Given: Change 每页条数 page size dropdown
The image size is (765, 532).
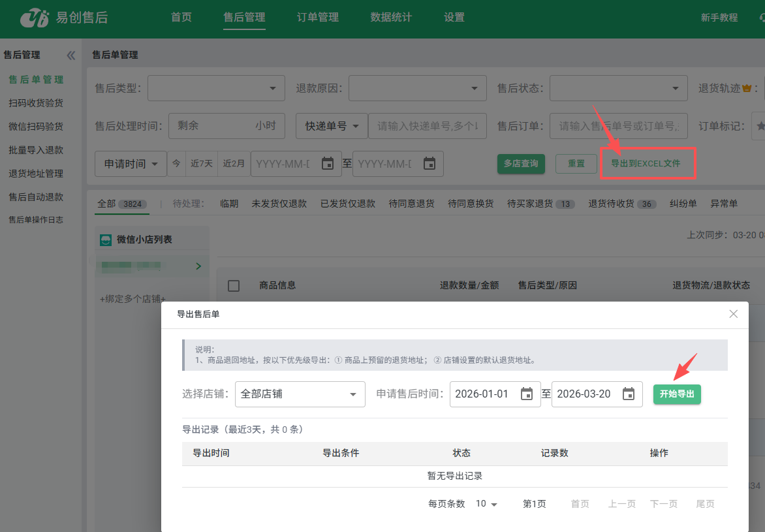Looking at the screenshot, I should pyautogui.click(x=487, y=504).
